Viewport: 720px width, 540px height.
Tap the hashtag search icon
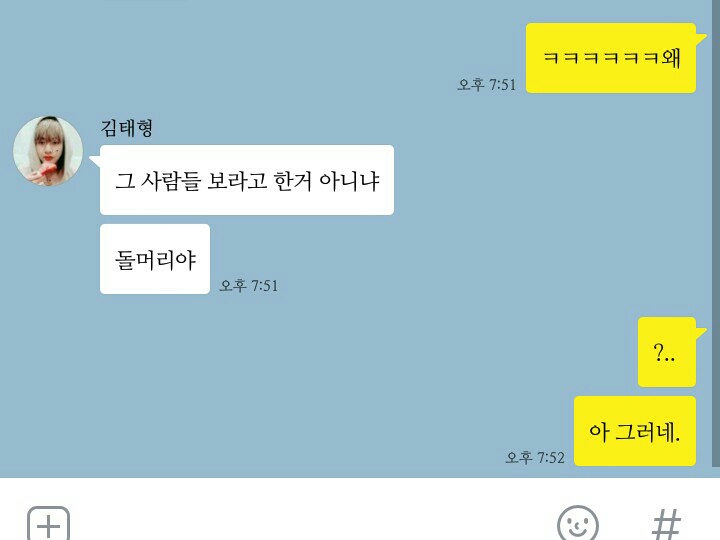[666, 524]
